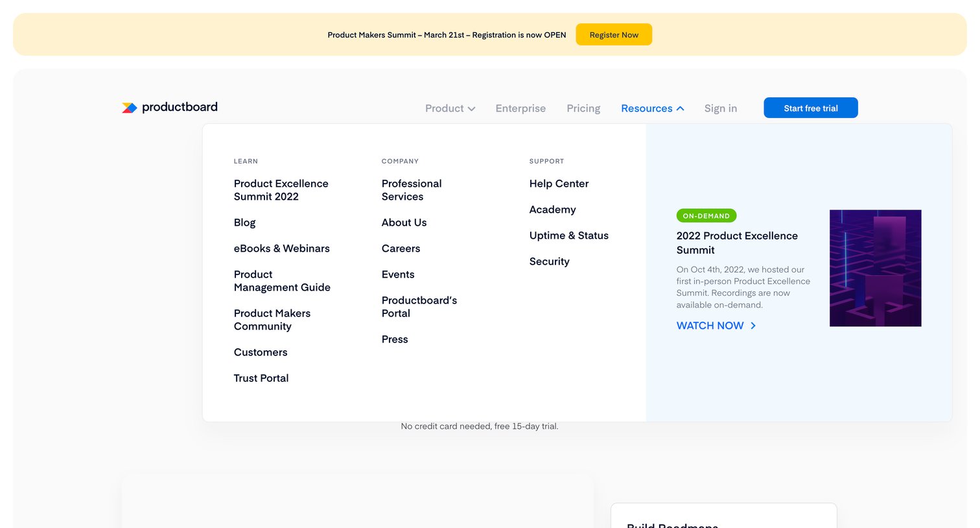
Task: Visit Product Makers Community
Action: [272, 320]
